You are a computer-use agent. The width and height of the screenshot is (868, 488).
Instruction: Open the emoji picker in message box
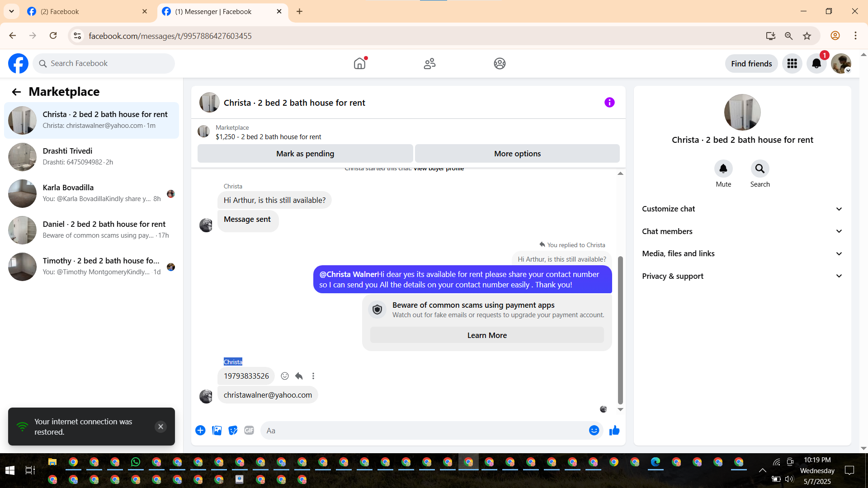(594, 431)
